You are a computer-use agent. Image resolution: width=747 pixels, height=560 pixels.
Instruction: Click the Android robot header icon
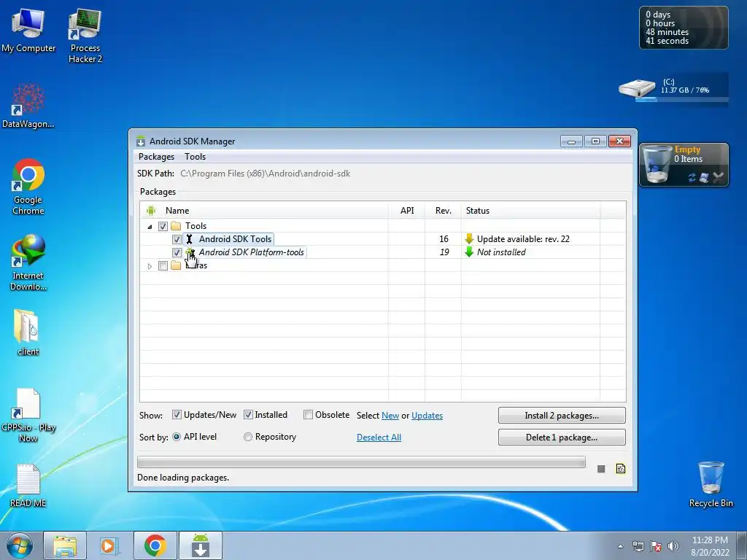click(151, 210)
